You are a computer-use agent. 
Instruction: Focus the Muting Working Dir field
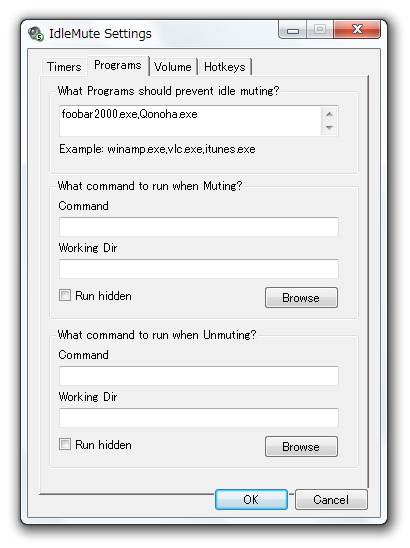point(199,269)
